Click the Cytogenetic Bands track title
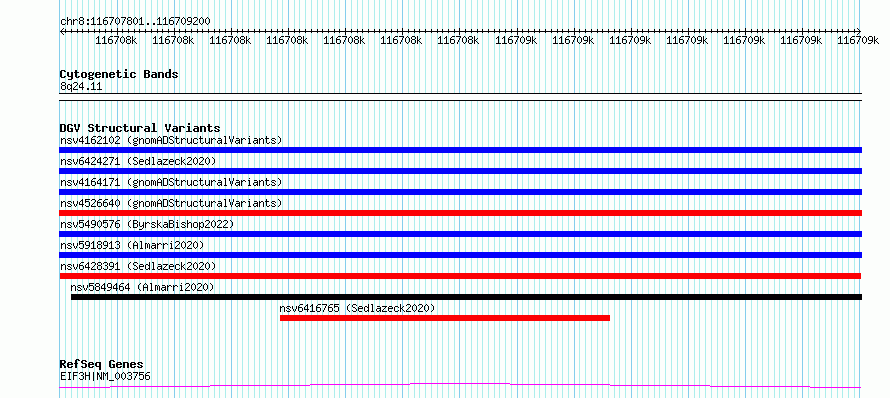890x398 pixels. [x=119, y=74]
